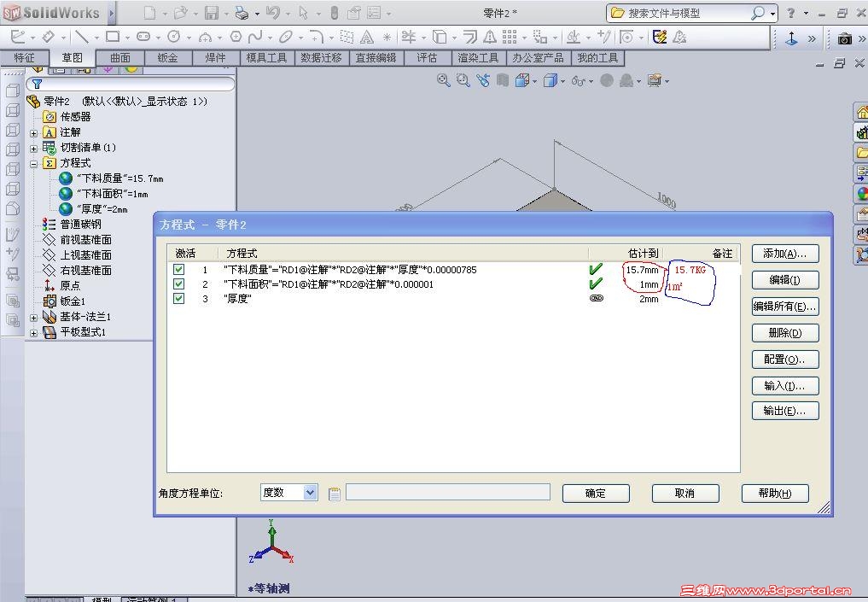Switch to the 模具工具 tab
868x602 pixels.
pos(267,57)
